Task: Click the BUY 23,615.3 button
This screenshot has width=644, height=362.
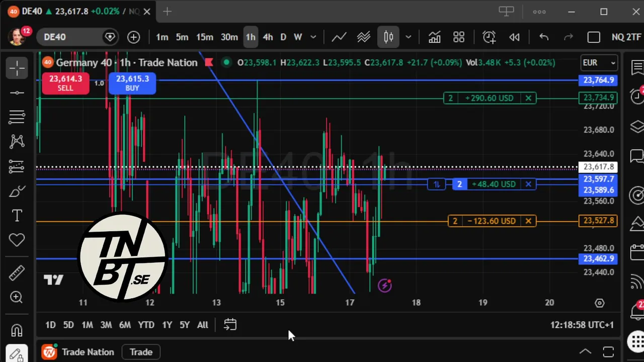Action: click(x=132, y=83)
